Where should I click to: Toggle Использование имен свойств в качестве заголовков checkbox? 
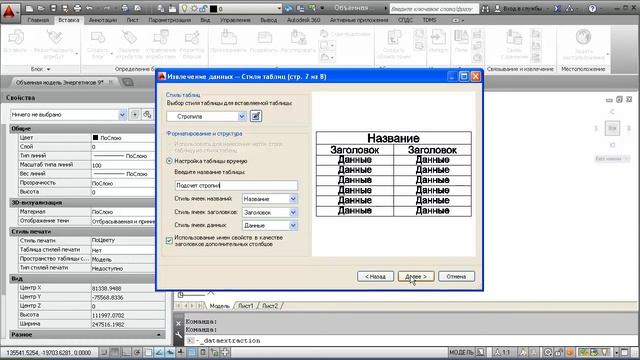pyautogui.click(x=169, y=240)
